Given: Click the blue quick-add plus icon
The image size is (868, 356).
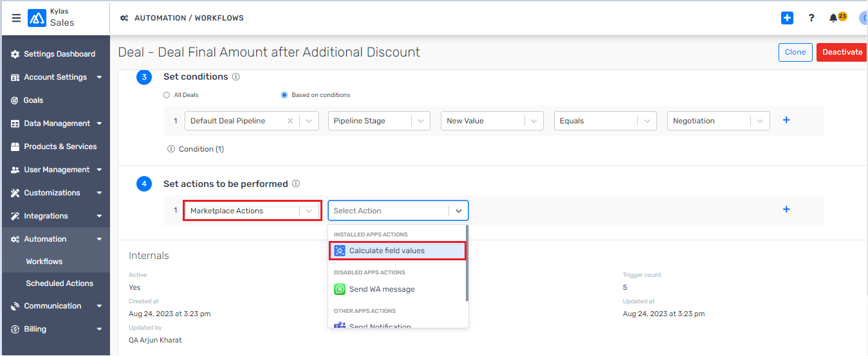Looking at the screenshot, I should pyautogui.click(x=787, y=18).
